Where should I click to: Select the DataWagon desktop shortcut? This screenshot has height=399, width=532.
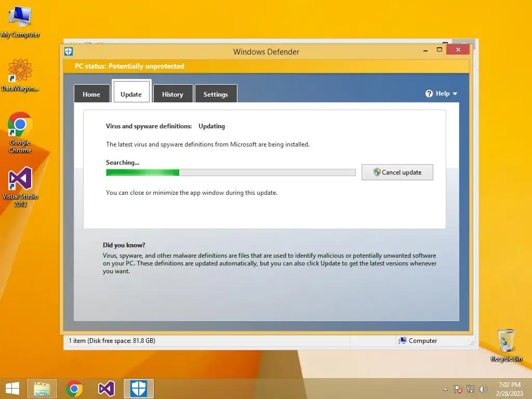[20, 75]
